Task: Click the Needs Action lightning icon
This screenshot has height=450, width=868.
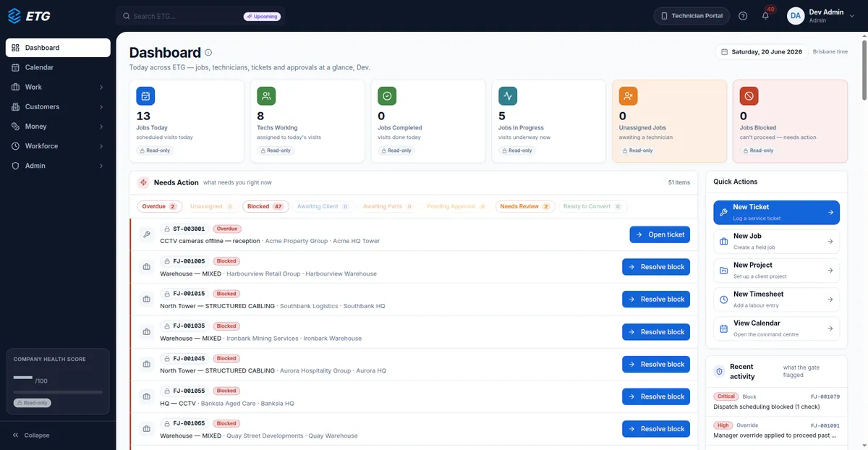Action: (x=143, y=182)
